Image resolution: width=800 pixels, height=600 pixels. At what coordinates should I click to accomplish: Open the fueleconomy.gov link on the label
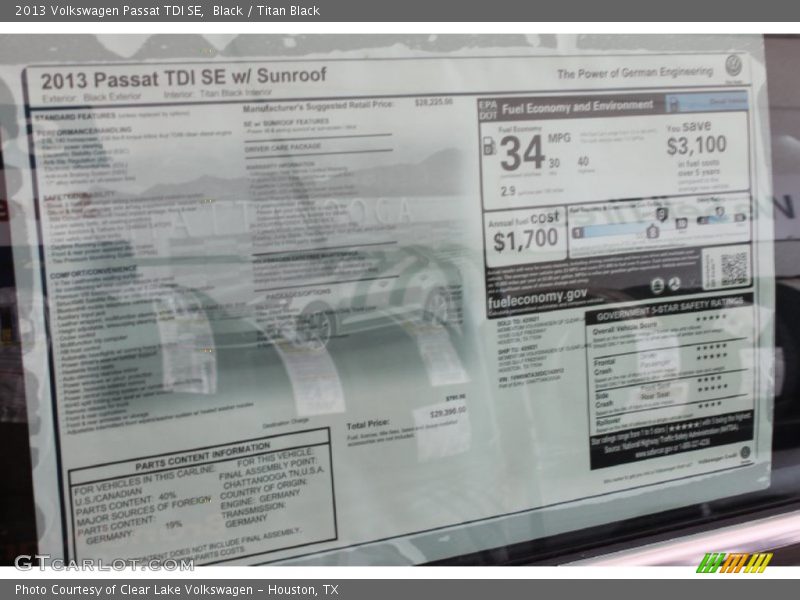(x=538, y=298)
